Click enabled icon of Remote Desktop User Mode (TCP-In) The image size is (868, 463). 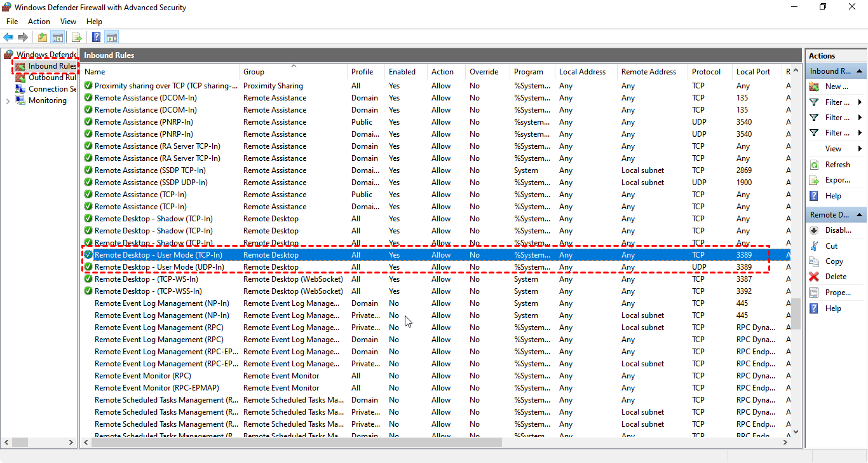88,255
